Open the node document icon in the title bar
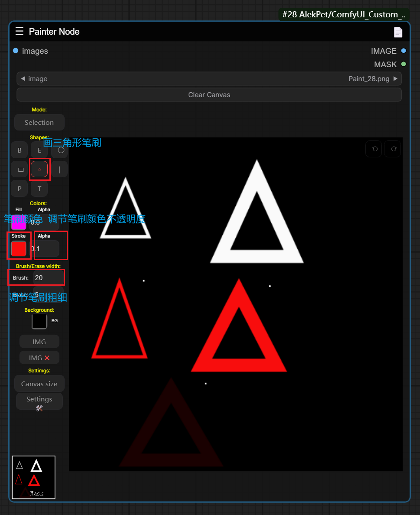 [x=397, y=32]
